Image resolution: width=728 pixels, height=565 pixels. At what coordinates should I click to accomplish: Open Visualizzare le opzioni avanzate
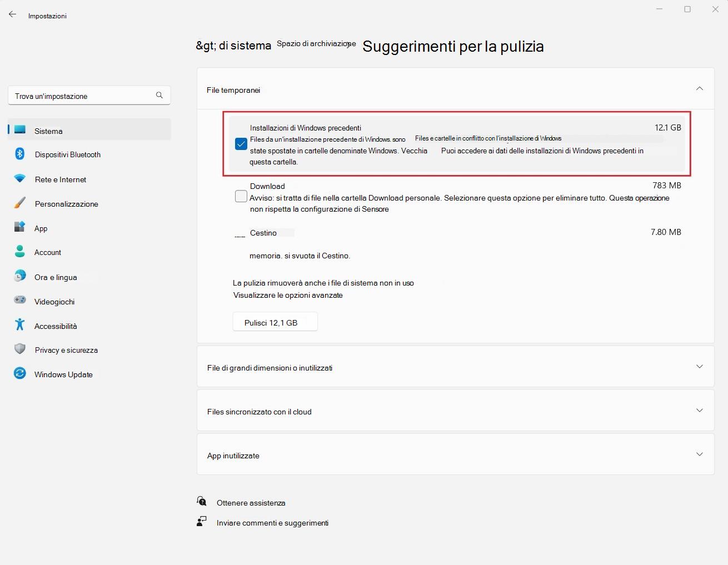[288, 295]
